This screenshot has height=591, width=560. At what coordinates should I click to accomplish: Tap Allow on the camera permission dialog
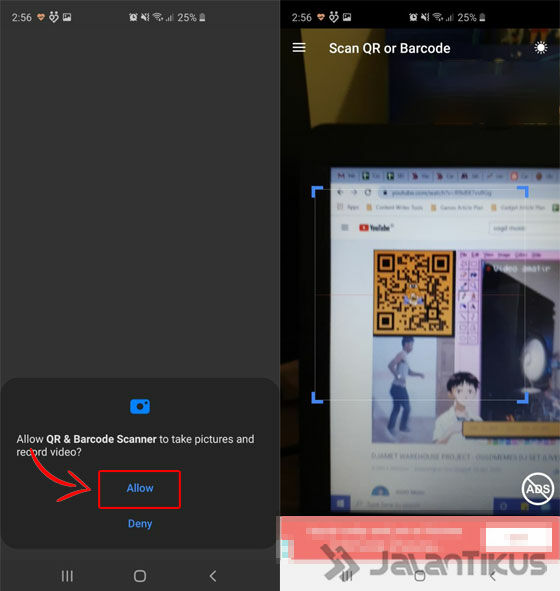[x=139, y=488]
